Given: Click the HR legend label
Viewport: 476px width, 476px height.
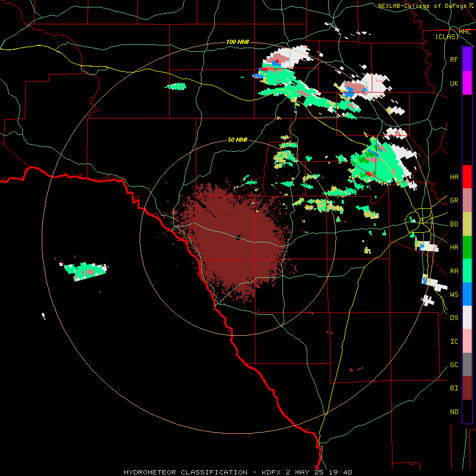Looking at the screenshot, I should click(x=454, y=248).
